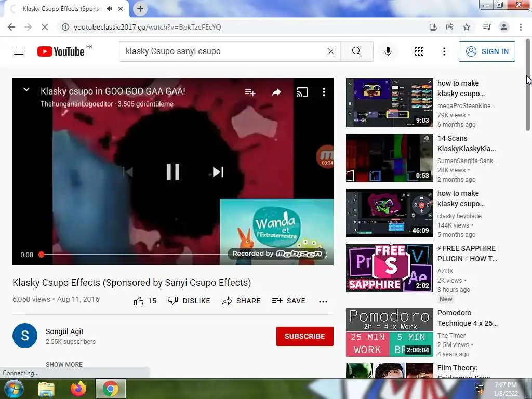Clear the search box with X
This screenshot has height=399, width=532.
(331, 51)
